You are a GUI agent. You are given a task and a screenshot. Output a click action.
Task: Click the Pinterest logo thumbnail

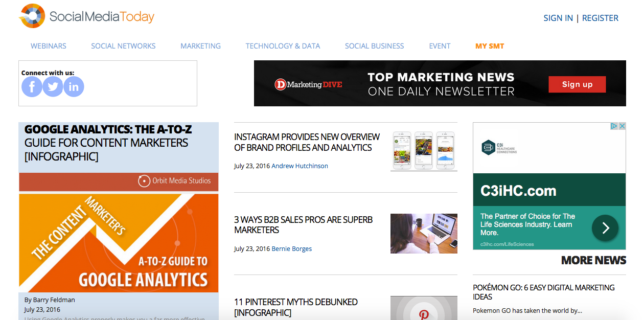click(x=424, y=308)
